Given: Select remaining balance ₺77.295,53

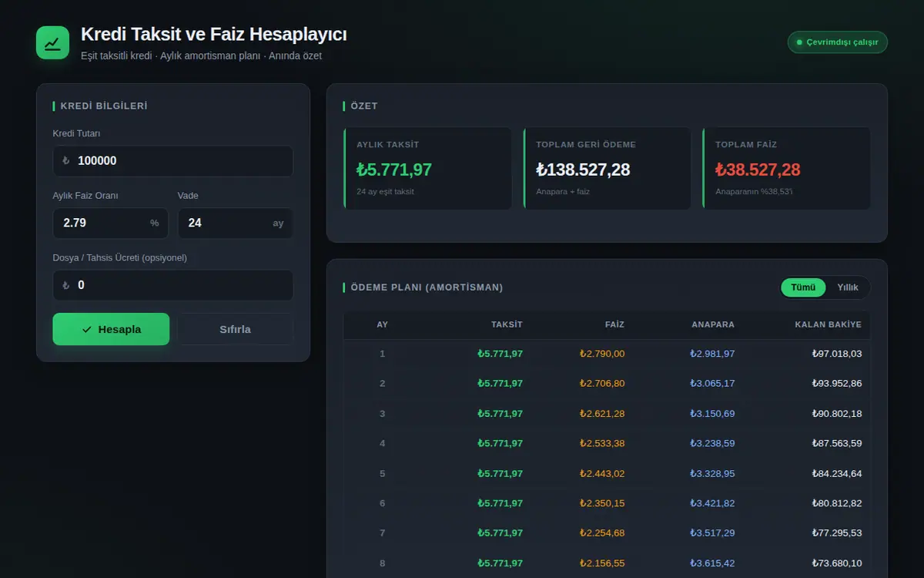Looking at the screenshot, I should [x=837, y=533].
